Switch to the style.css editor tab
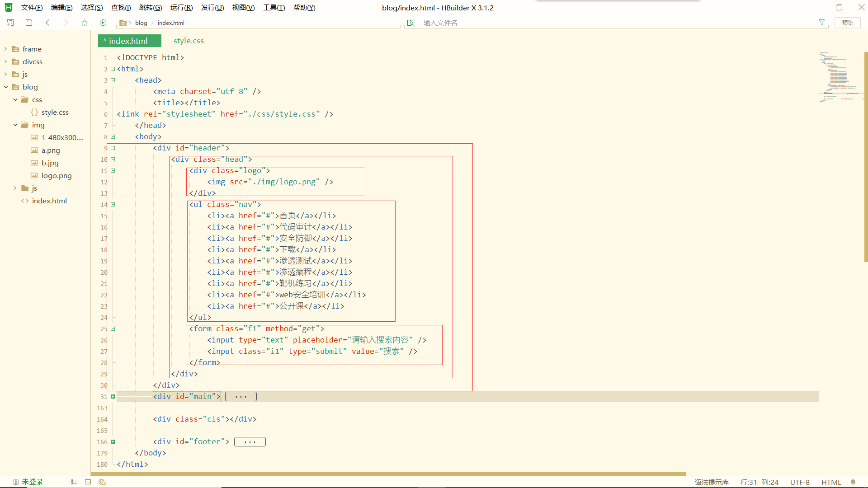Image resolution: width=868 pixels, height=488 pixels. click(x=189, y=41)
